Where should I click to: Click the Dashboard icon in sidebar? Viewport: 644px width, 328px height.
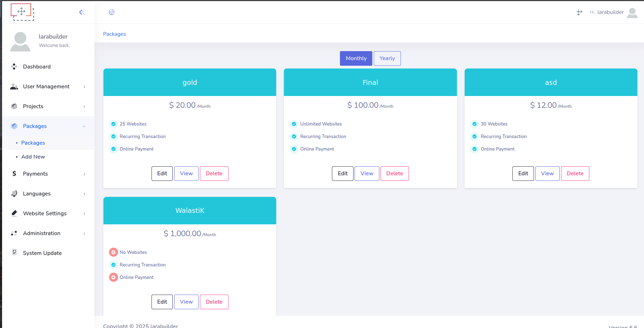(x=14, y=66)
